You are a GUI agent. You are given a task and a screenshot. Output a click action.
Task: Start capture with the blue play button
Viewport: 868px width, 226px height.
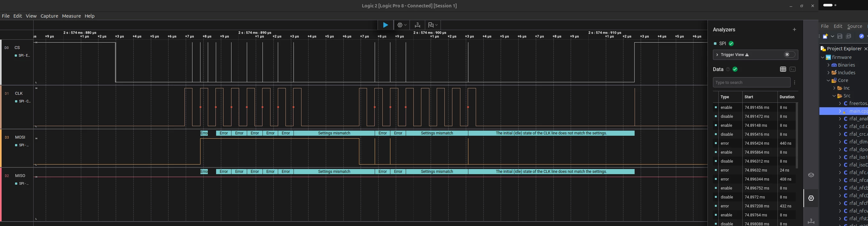pos(386,25)
